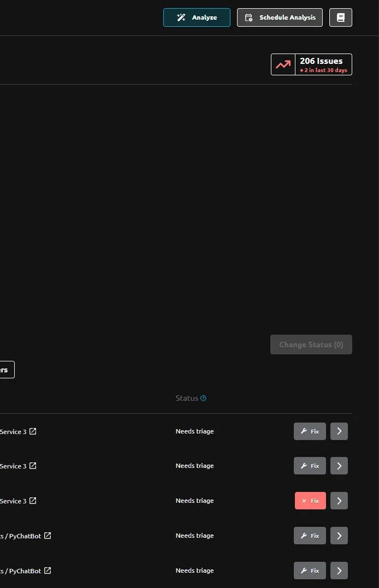
Task: Open external link icon in second Service 3 row
Action: tap(33, 466)
